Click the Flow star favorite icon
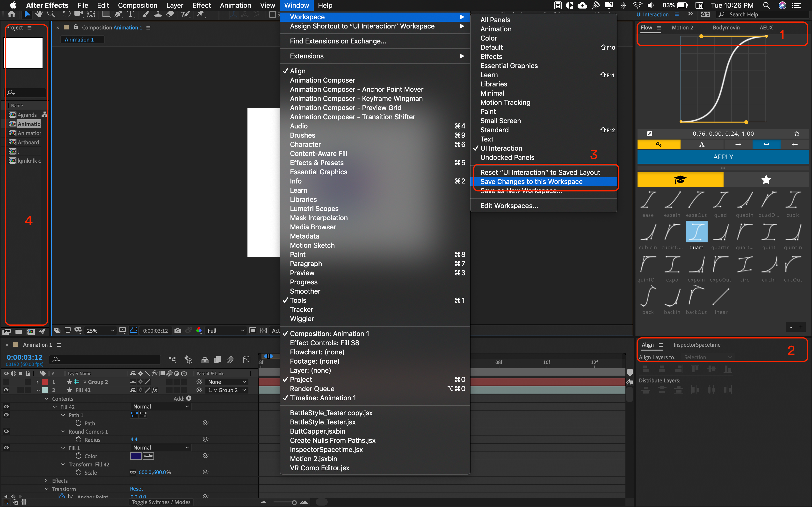812x507 pixels. point(797,134)
